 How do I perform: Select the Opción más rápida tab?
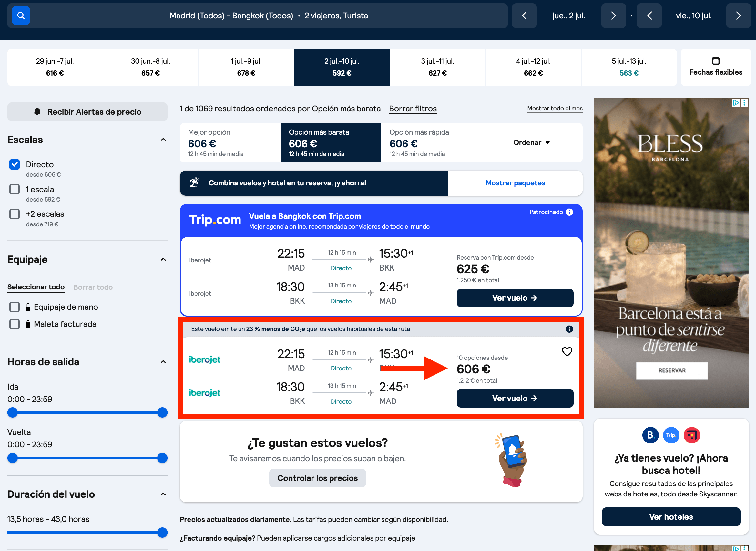(x=431, y=143)
